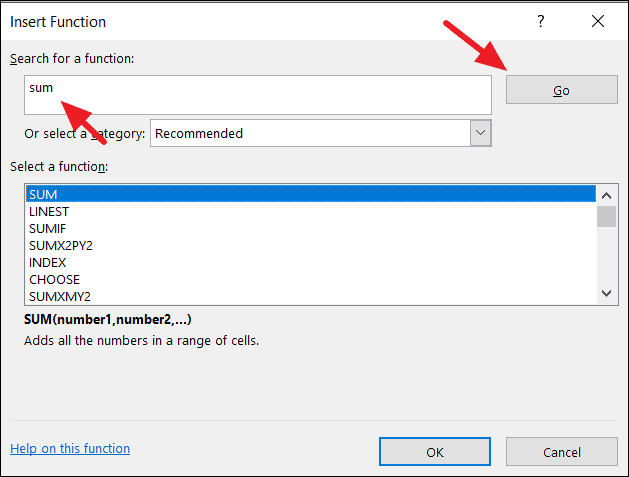Open the Recommended category combo box

tap(321, 133)
